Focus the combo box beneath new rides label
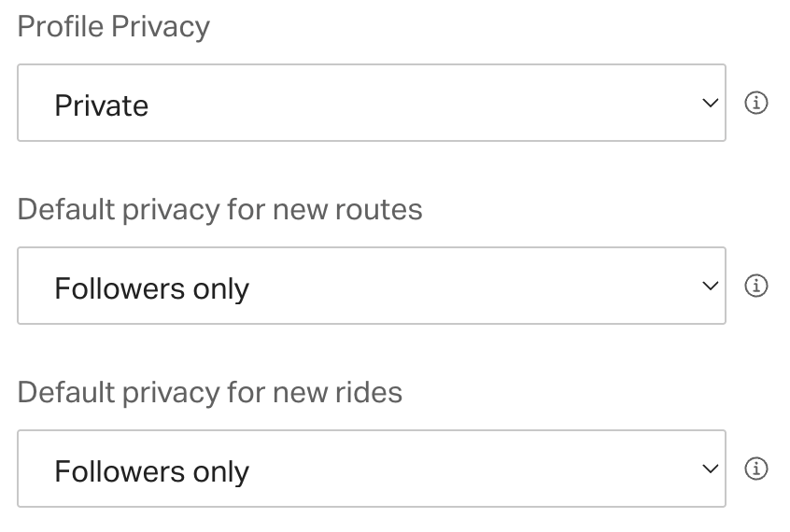Viewport: 790px width, 532px height. [372, 469]
